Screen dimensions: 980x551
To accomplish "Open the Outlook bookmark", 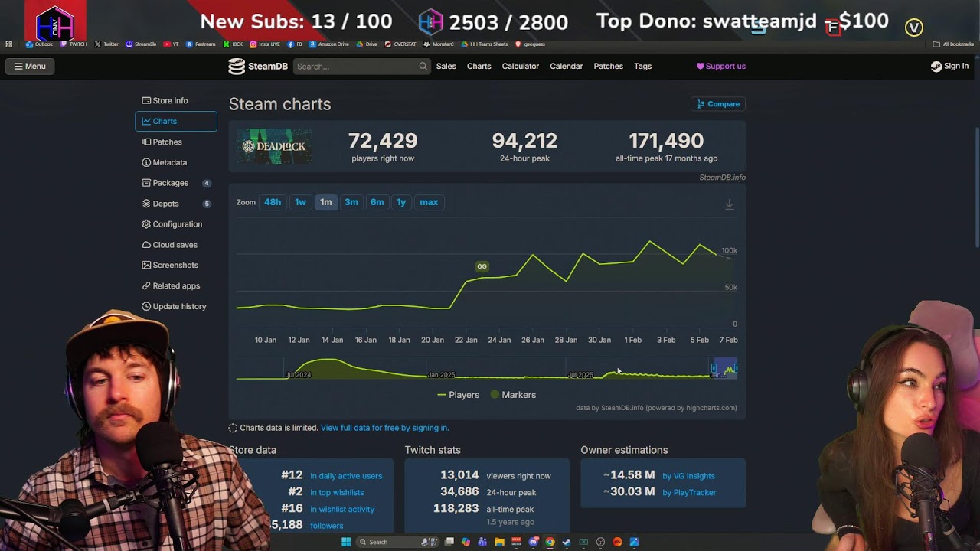I will pyautogui.click(x=39, y=44).
